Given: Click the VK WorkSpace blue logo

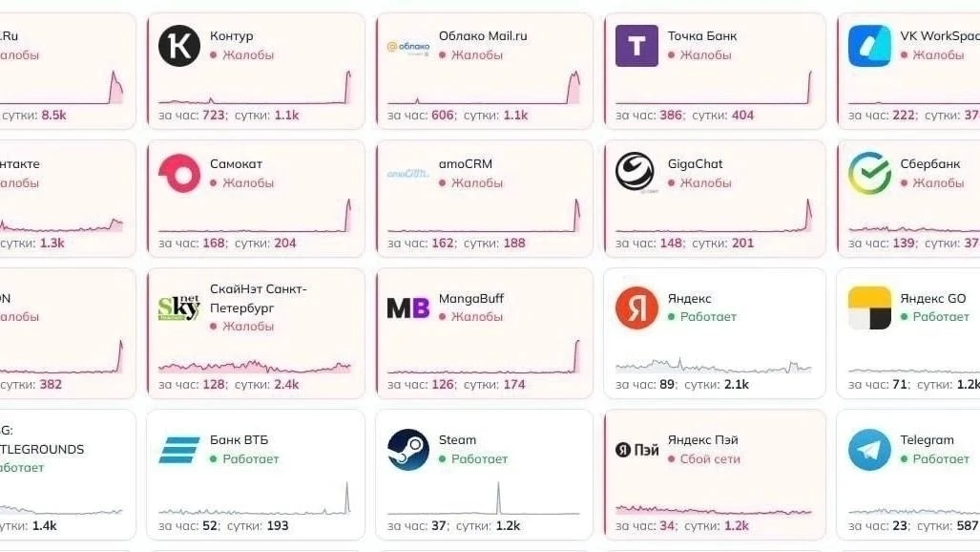Looking at the screenshot, I should click(869, 46).
